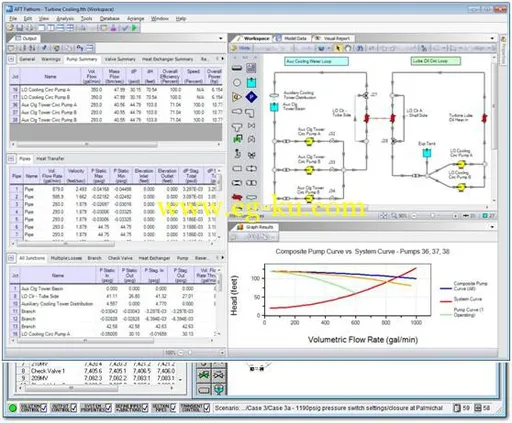Select the Branch circle tool in toolbox
This screenshot has width=512, height=423.
click(x=237, y=83)
